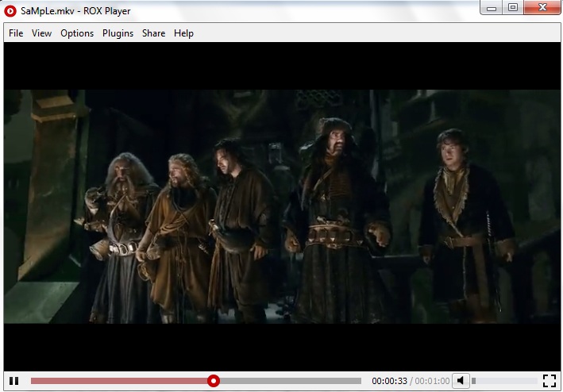
Task: Mute the audio with speaker icon
Action: pyautogui.click(x=461, y=381)
